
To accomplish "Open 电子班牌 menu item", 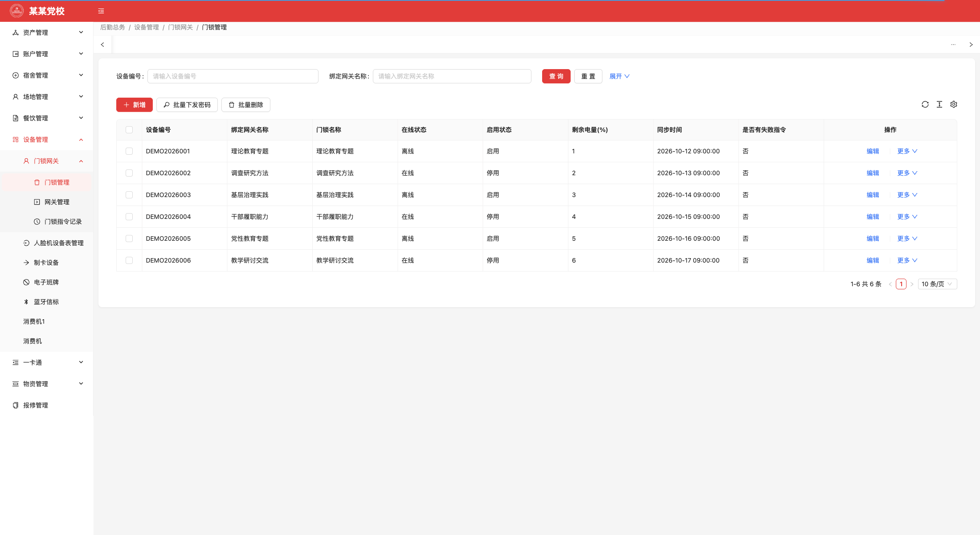I will [47, 282].
